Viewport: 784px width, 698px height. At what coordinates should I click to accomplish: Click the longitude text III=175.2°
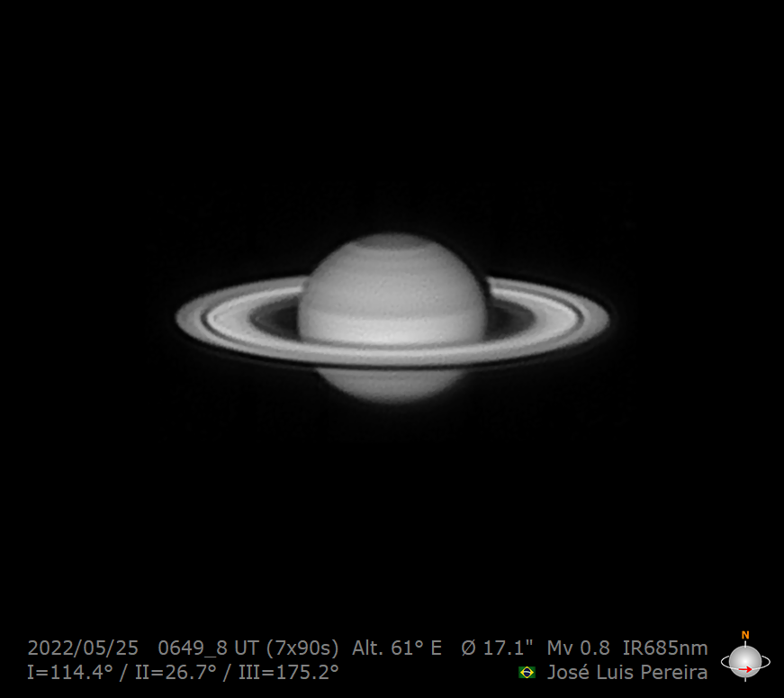(x=289, y=672)
